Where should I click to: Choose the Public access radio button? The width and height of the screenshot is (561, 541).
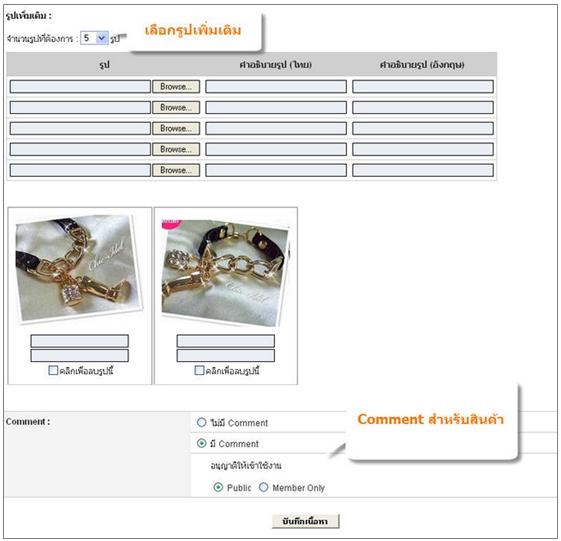coord(218,487)
